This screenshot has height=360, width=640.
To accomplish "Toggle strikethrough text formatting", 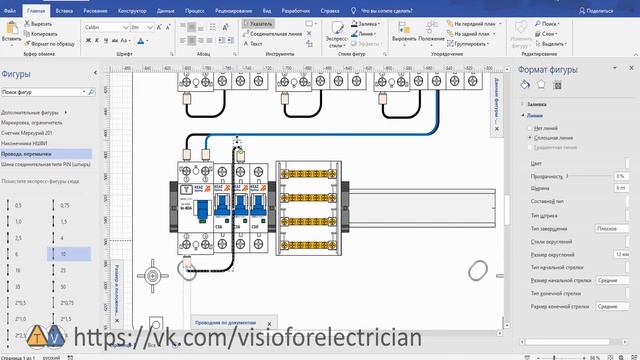I will (115, 40).
